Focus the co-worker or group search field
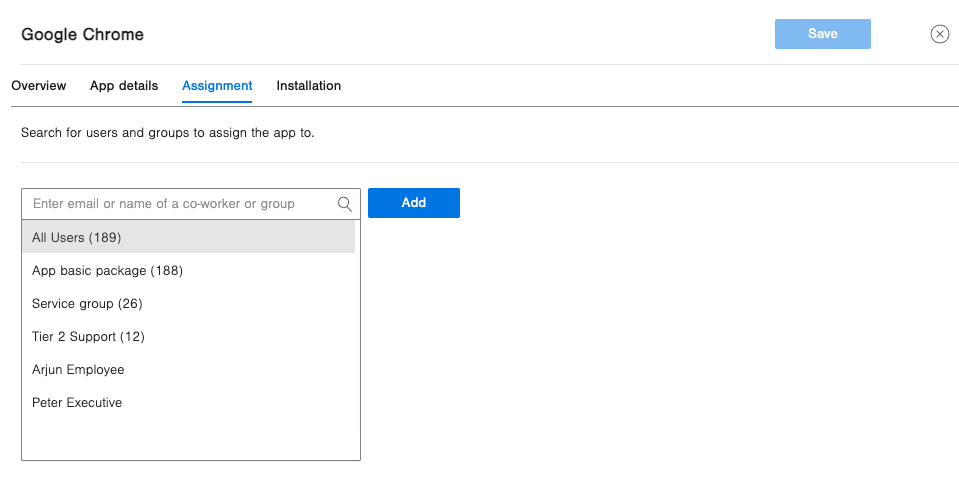 pos(191,204)
